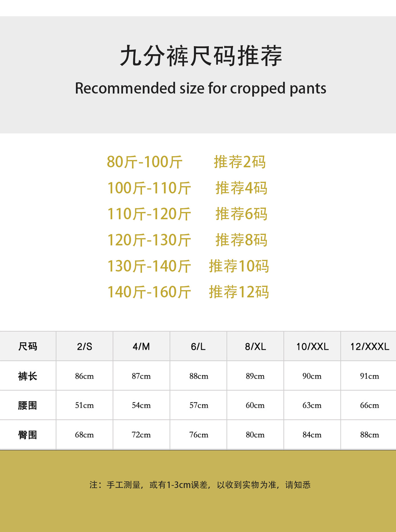The height and width of the screenshot is (532, 396).
Task: Click the 60cm waist cell for 8/XL
Action: (255, 405)
